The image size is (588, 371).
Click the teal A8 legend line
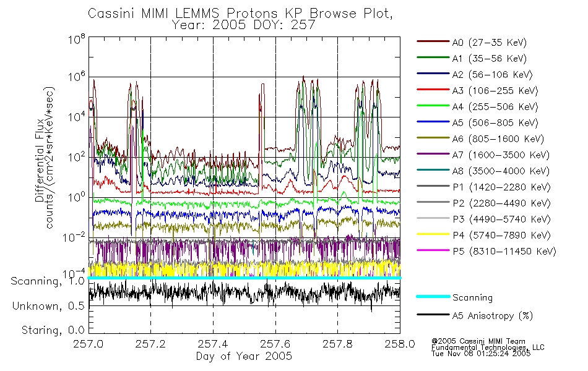coord(433,170)
